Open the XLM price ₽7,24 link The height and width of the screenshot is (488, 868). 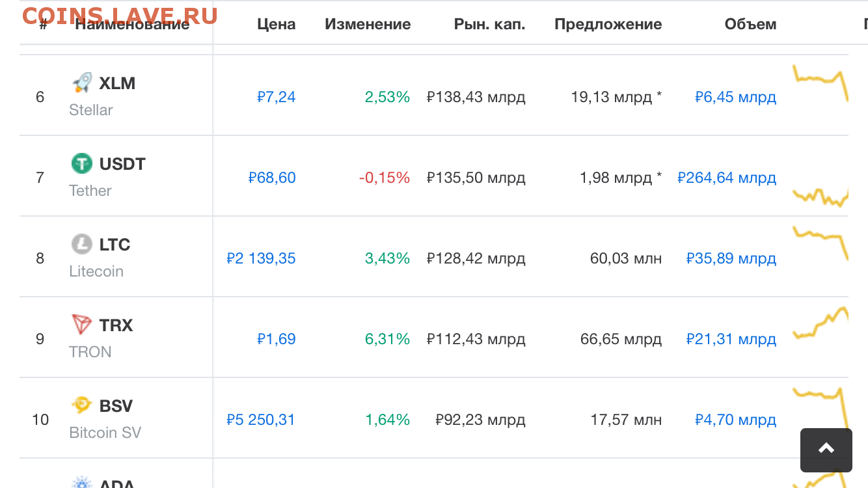(x=277, y=97)
